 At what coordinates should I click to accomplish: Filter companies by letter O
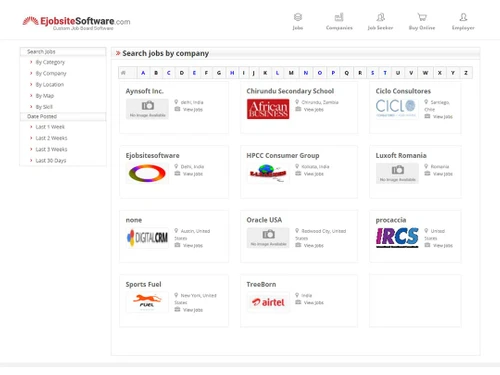coord(320,73)
